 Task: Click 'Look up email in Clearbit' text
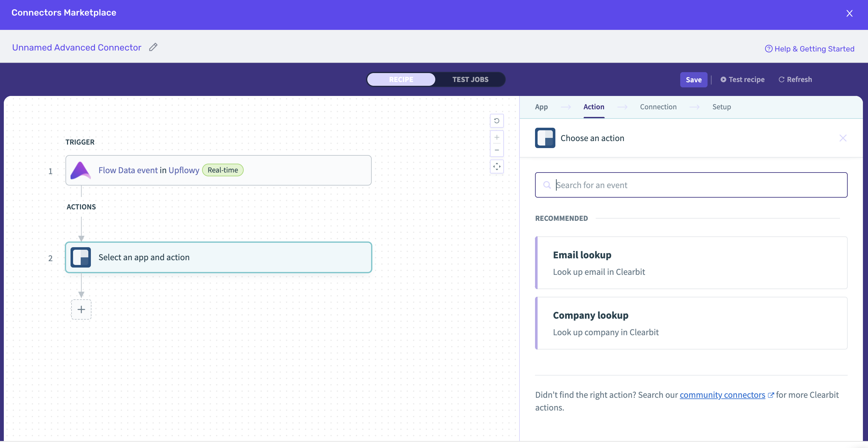click(x=599, y=272)
